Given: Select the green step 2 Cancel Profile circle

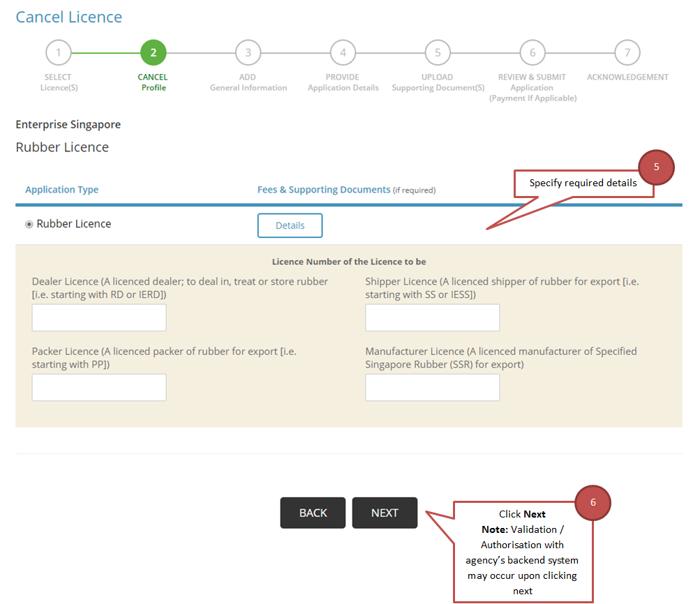Looking at the screenshot, I should (153, 52).
